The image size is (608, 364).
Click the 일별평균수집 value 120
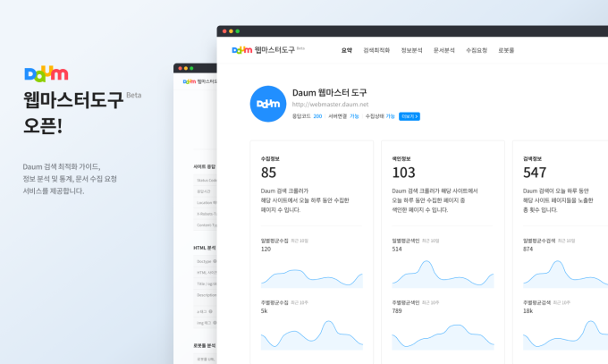[x=266, y=250]
